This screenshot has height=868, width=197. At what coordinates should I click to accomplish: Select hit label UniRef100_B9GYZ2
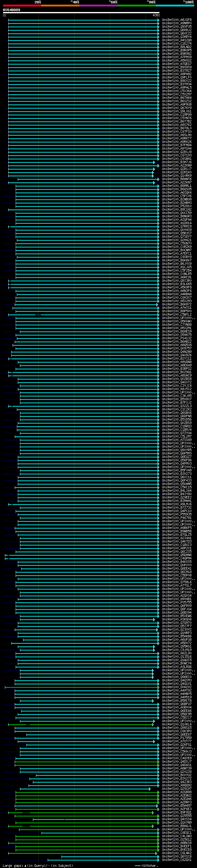click(177, 81)
